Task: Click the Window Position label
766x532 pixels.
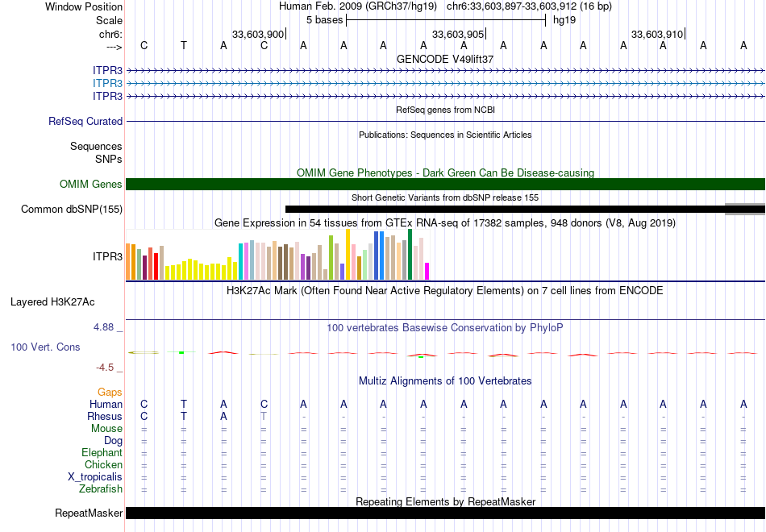Action: click(84, 6)
